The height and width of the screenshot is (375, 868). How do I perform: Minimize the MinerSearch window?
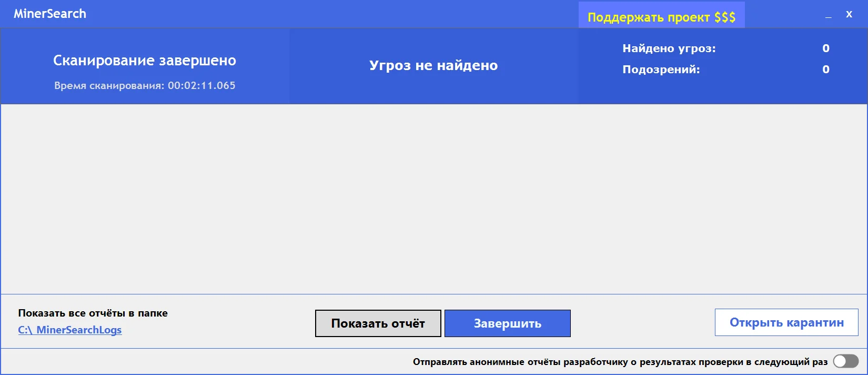(829, 15)
